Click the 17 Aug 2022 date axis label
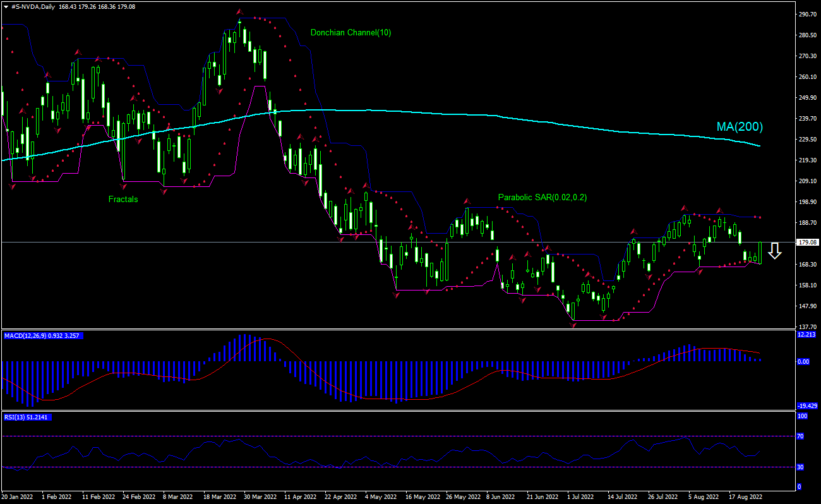The image size is (821, 504). (x=746, y=497)
